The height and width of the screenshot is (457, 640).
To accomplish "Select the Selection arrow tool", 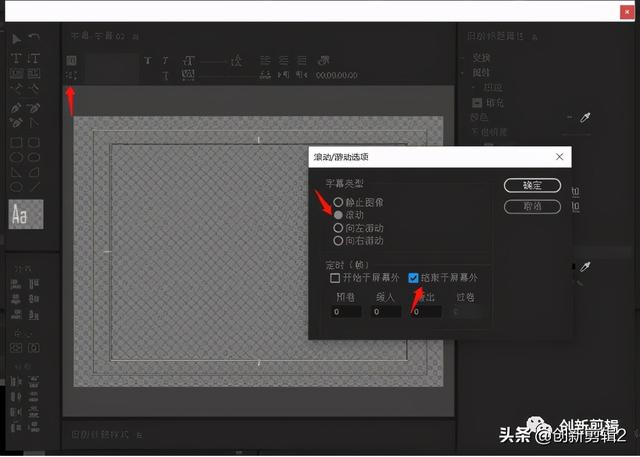I will (16, 39).
